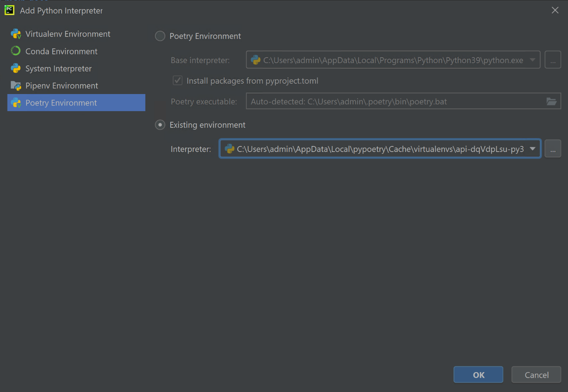The width and height of the screenshot is (568, 392).
Task: Click the "Poetry executable:" label
Action: point(204,102)
